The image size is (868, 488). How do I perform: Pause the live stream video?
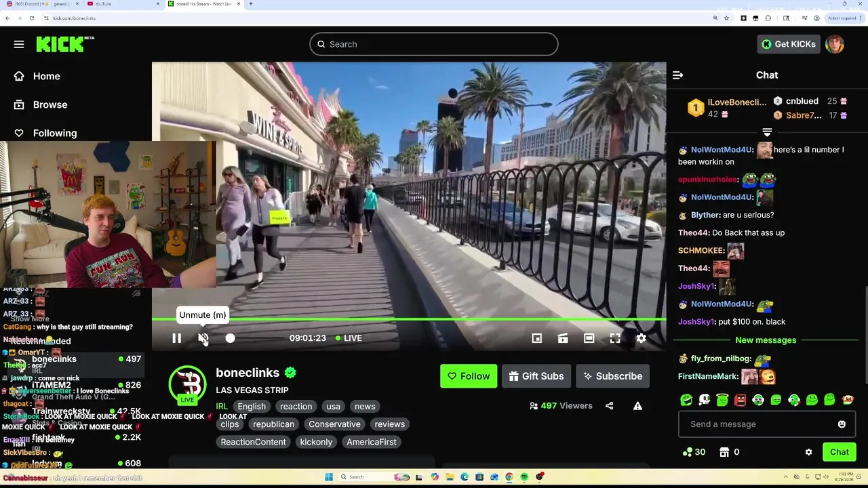[x=176, y=338]
